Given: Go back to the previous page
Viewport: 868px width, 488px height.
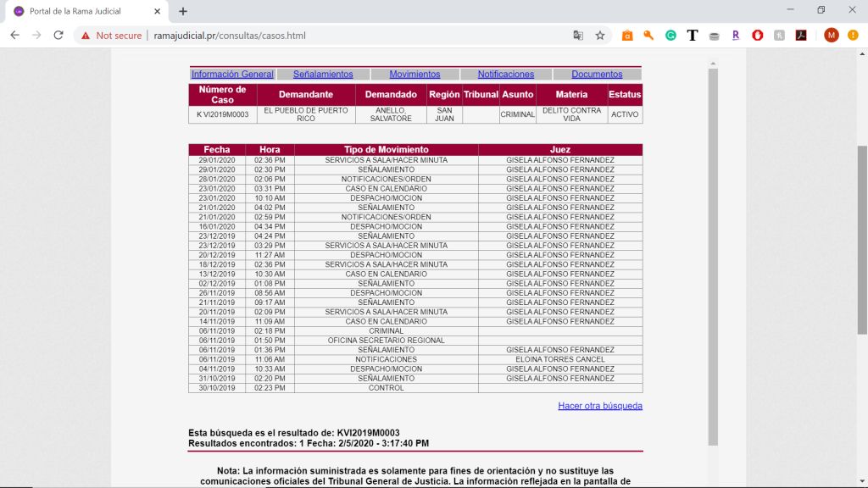Looking at the screenshot, I should click(14, 36).
